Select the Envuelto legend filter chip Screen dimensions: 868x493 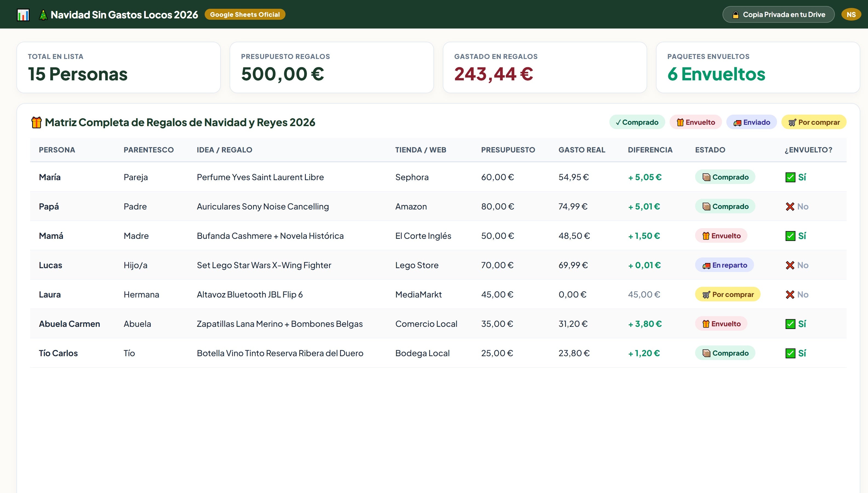[695, 122]
